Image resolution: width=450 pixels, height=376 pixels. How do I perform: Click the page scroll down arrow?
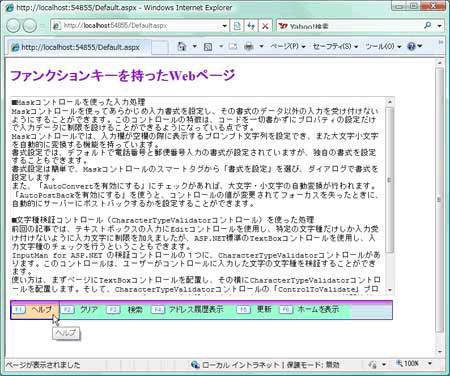coord(440,352)
